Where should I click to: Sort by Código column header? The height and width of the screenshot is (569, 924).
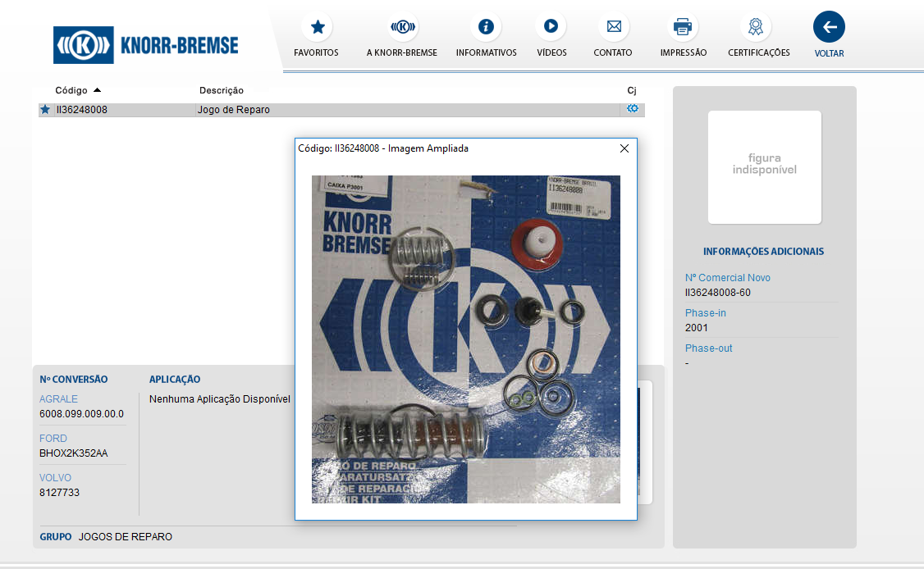pos(71,90)
